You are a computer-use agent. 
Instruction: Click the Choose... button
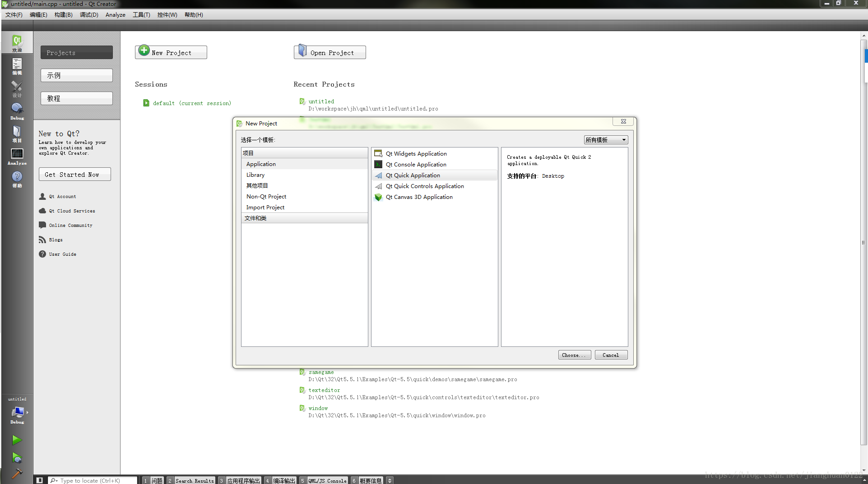pyautogui.click(x=574, y=355)
